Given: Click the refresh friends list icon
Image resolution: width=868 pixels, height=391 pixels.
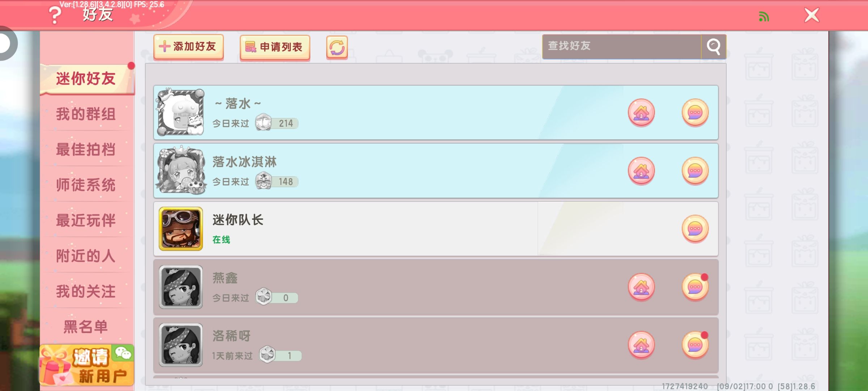Looking at the screenshot, I should [x=337, y=47].
